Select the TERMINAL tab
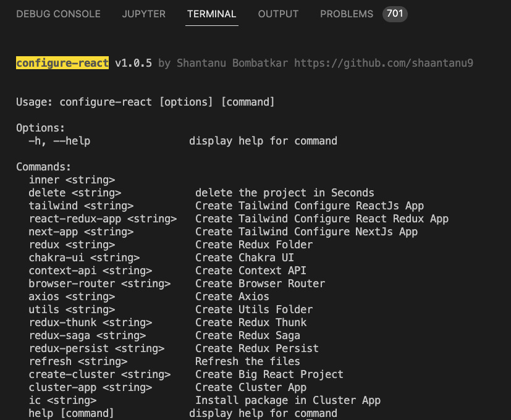Screen dimensions: 511x420 (211, 14)
